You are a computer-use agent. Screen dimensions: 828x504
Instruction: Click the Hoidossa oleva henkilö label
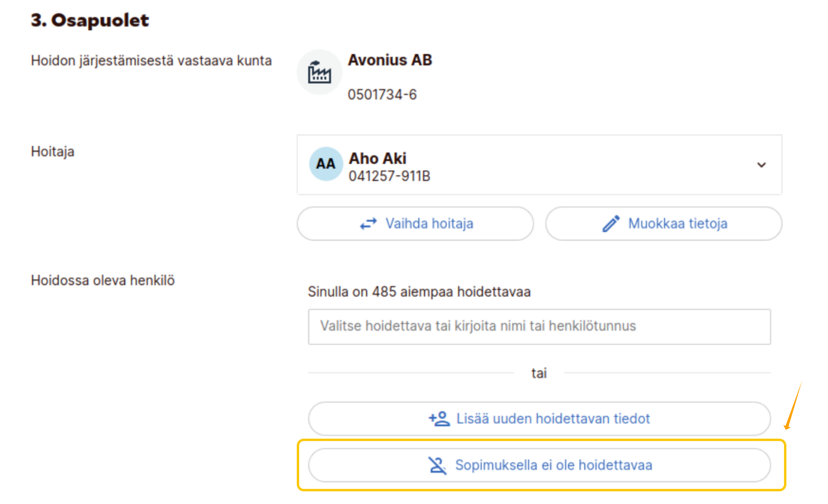103,280
